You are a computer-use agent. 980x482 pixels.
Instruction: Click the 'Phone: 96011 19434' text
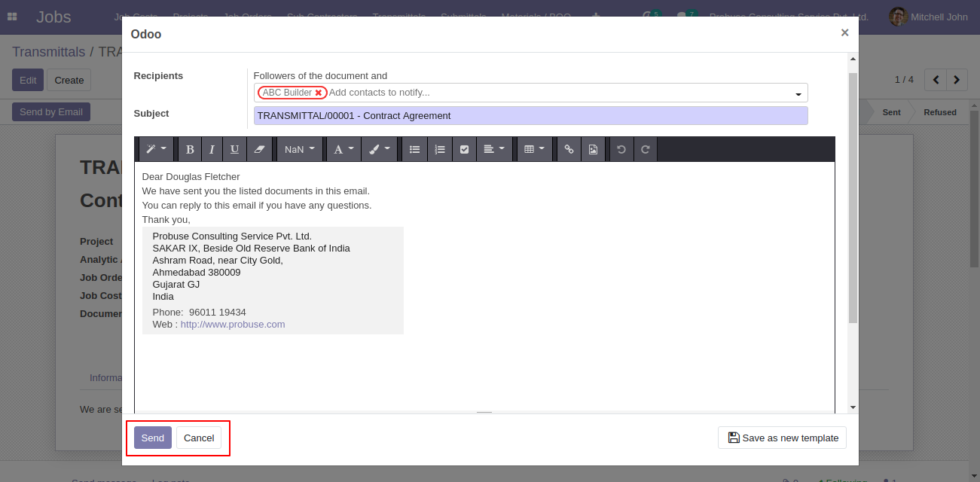point(200,313)
